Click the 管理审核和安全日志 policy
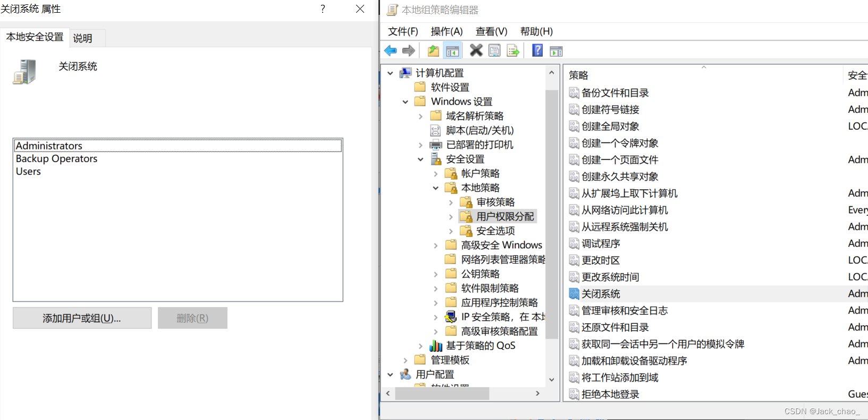This screenshot has width=868, height=420. 624,310
